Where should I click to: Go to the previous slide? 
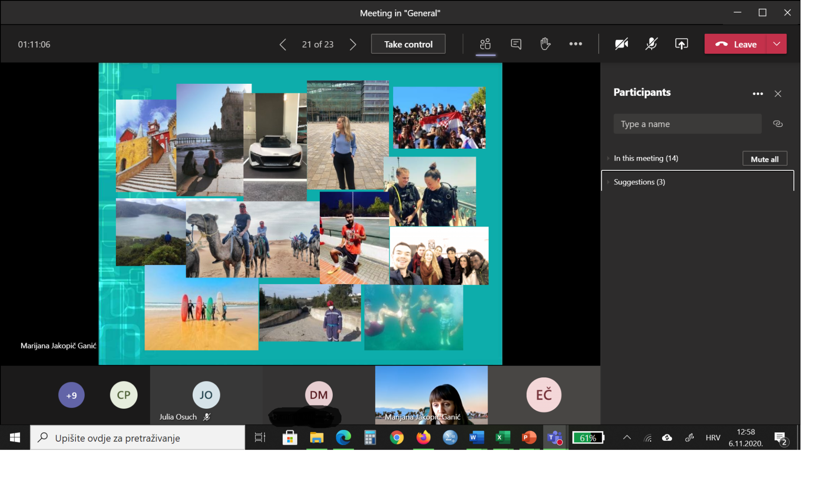[283, 44]
